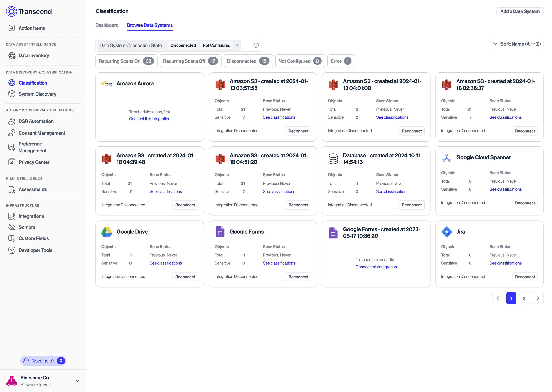552x392 pixels.
Task: Open Action Items
Action: pos(32,28)
